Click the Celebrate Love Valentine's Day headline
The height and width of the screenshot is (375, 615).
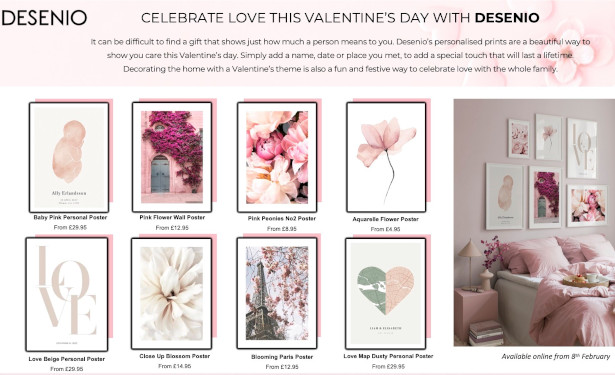tap(340, 18)
